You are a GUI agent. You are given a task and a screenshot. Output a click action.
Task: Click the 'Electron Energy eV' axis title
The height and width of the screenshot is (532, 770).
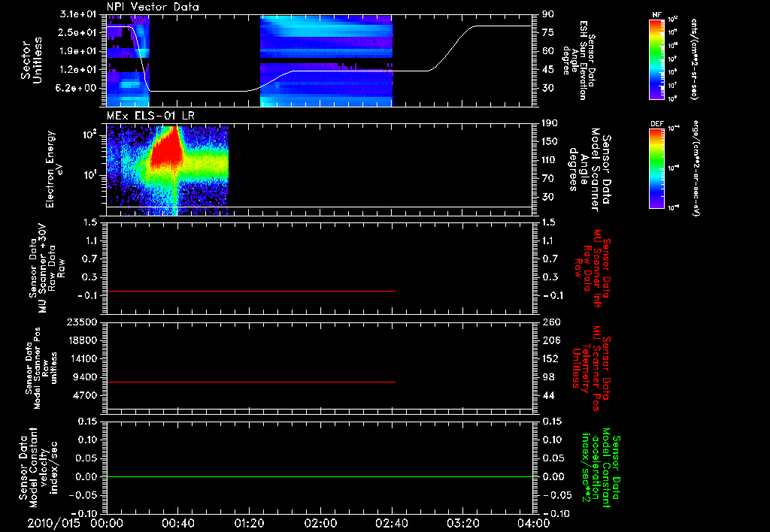click(x=54, y=169)
